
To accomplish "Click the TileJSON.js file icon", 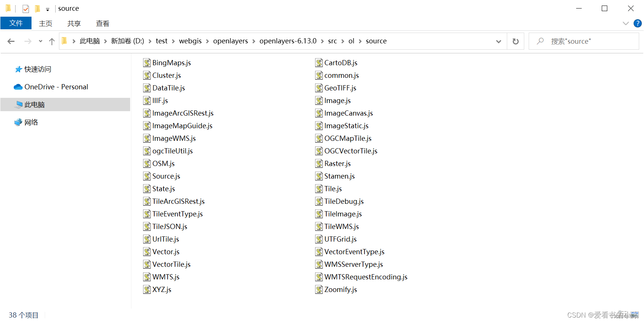I will tap(147, 226).
